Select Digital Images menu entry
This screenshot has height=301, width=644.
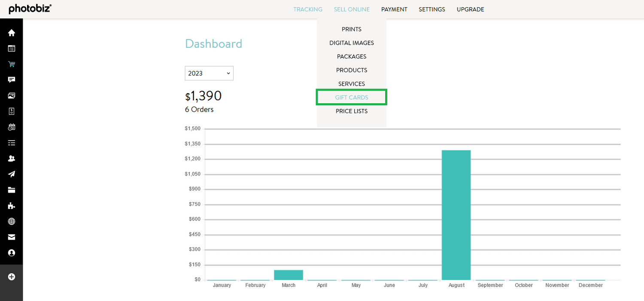click(x=352, y=43)
